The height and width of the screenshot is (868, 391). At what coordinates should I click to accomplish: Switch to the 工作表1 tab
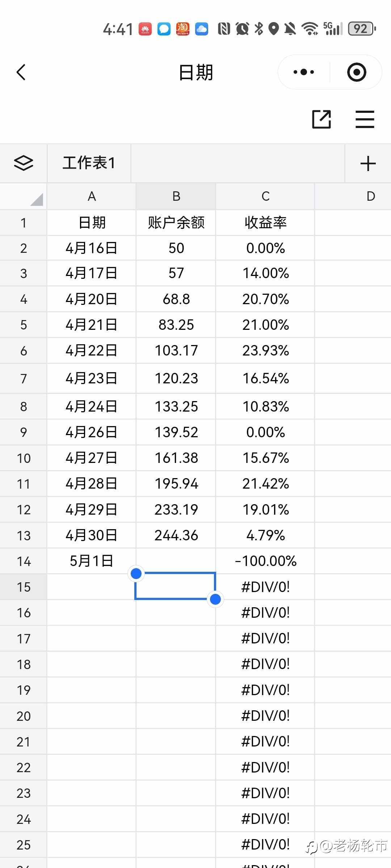pyautogui.click(x=89, y=163)
